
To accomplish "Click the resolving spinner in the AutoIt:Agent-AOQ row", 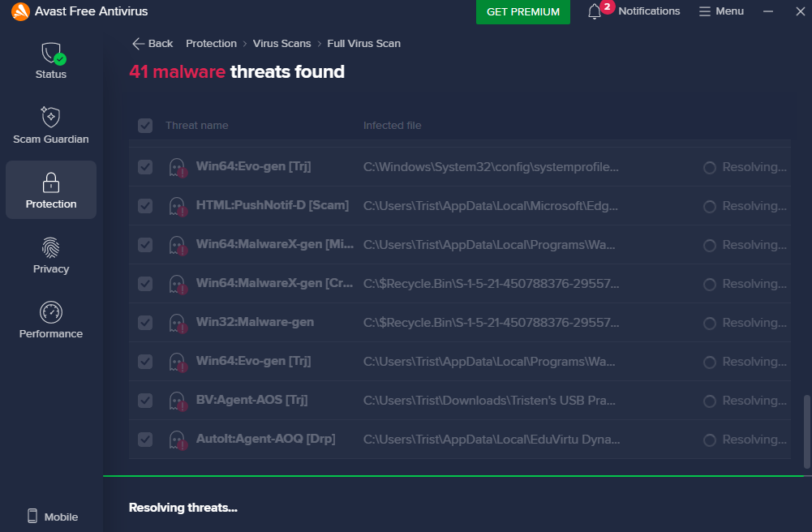I will pos(710,440).
